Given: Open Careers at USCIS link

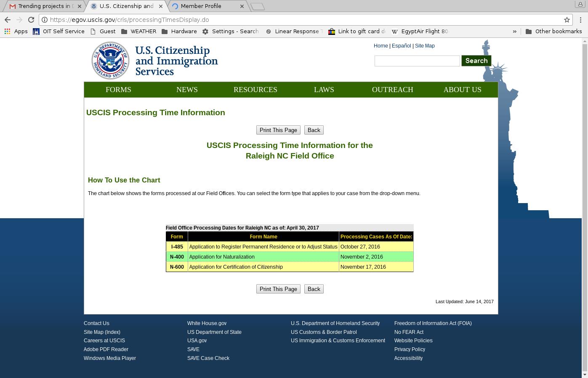Looking at the screenshot, I should [104, 341].
